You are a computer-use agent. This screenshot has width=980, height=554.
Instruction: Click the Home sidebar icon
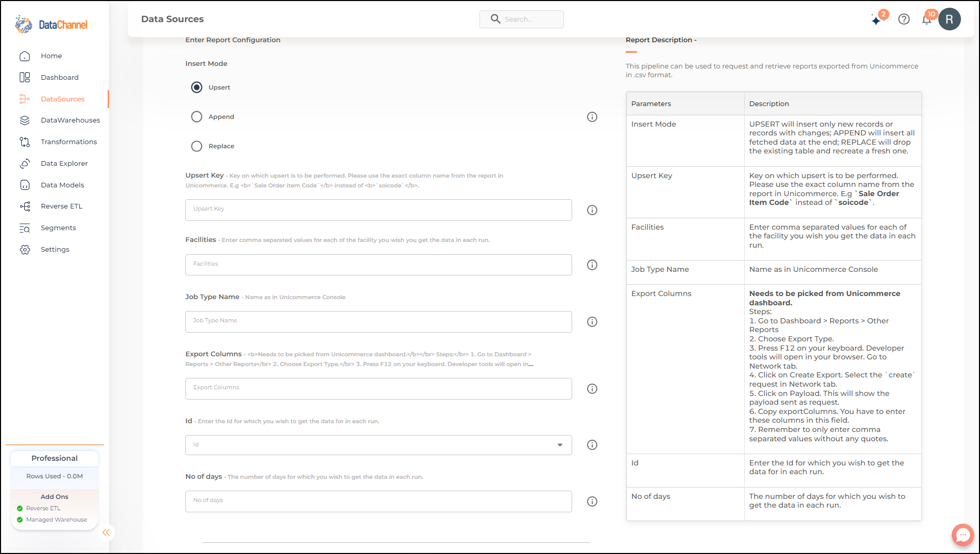25,56
